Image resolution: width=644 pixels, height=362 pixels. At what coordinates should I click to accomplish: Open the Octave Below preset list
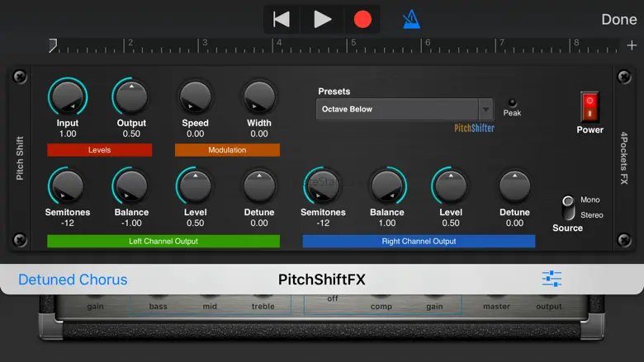pos(396,109)
